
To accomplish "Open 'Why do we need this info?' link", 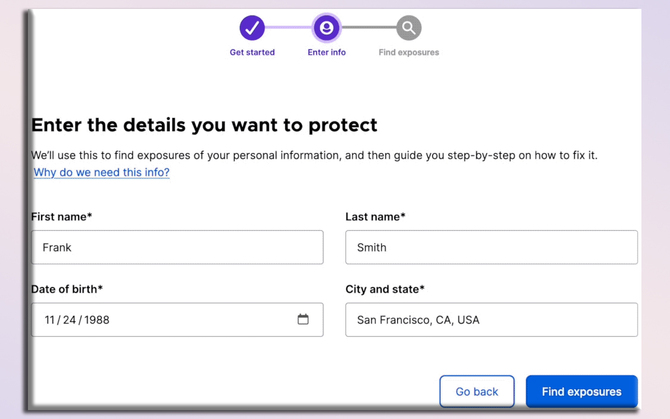I will (101, 172).
